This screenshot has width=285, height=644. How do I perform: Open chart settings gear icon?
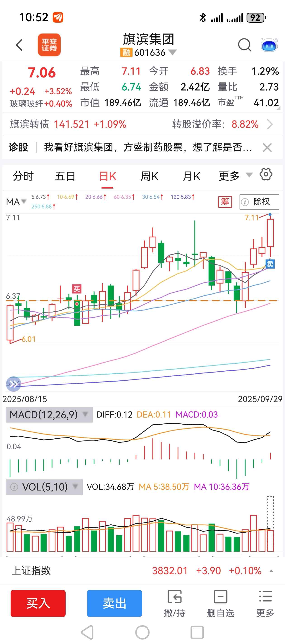point(266,174)
